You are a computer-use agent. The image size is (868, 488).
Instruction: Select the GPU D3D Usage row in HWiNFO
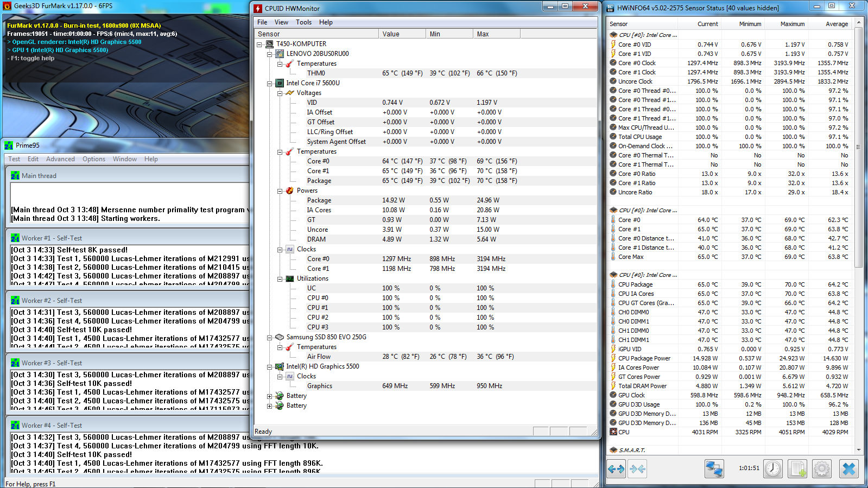730,404
